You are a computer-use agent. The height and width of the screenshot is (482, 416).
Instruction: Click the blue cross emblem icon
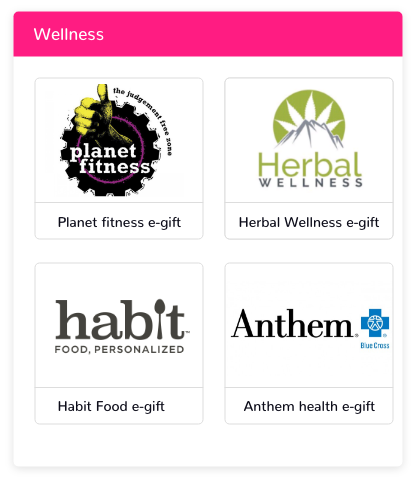(x=375, y=323)
